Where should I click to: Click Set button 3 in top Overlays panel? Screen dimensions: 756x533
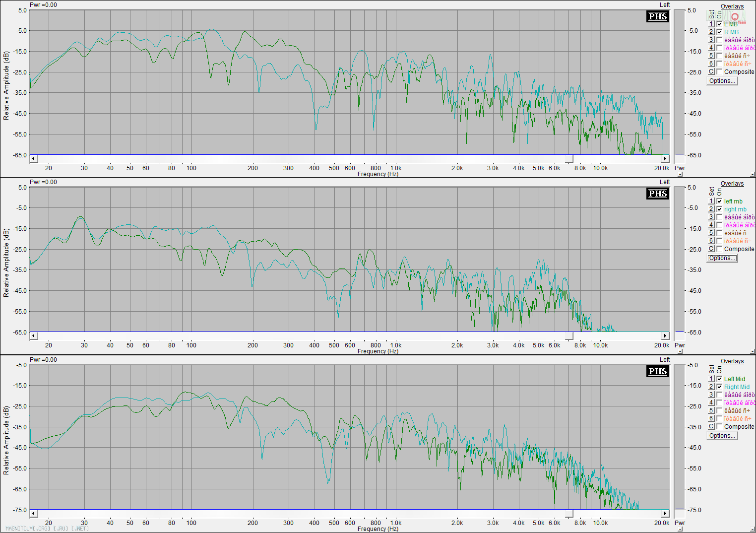coord(711,40)
